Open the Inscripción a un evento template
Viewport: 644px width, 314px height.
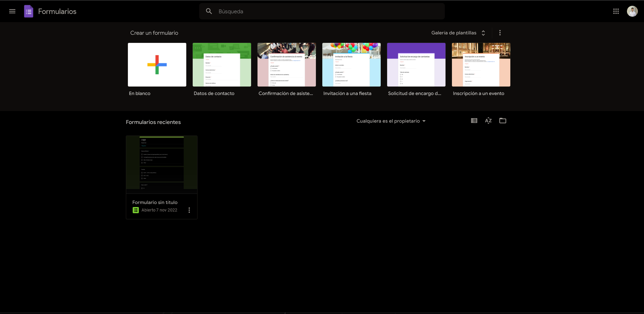pyautogui.click(x=481, y=65)
